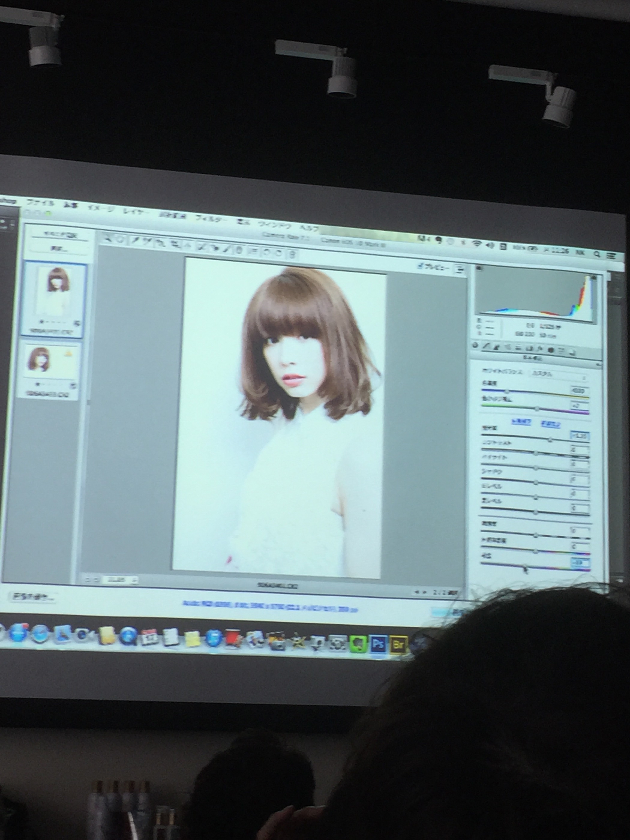Click the Temperature value input field
This screenshot has width=630, height=840.
point(579,390)
